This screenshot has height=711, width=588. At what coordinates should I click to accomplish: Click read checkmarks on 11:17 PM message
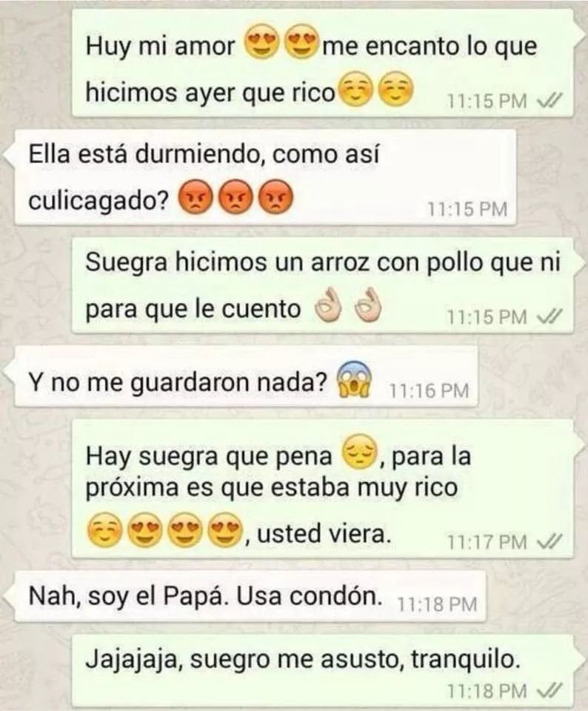coord(550,540)
